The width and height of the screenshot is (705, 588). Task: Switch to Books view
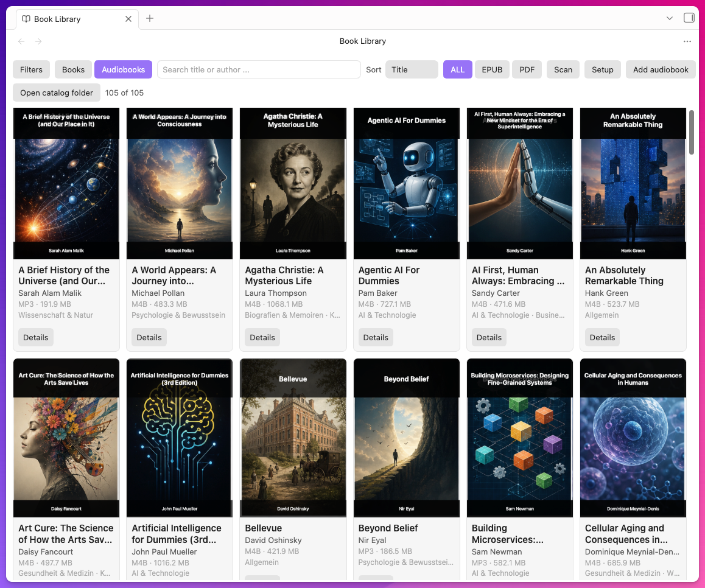coord(73,69)
